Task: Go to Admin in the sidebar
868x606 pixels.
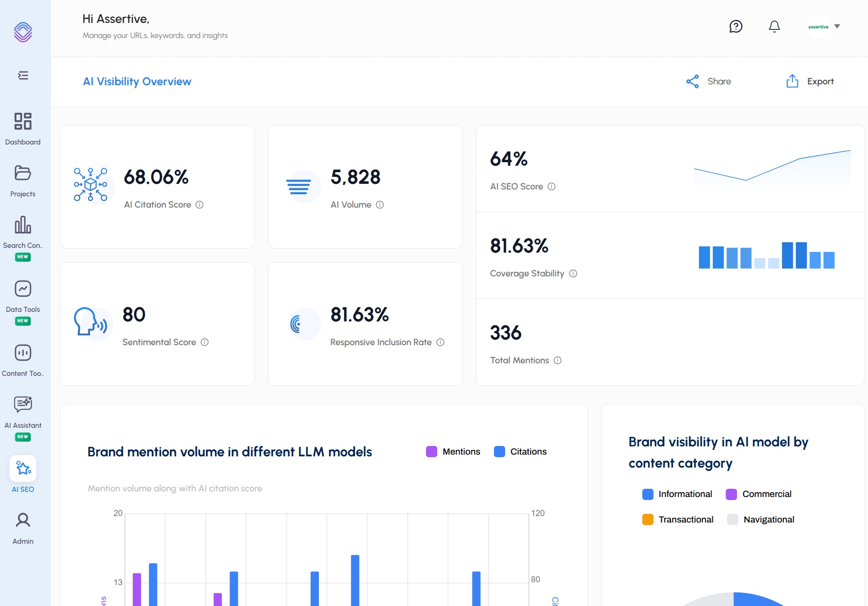Action: click(23, 541)
